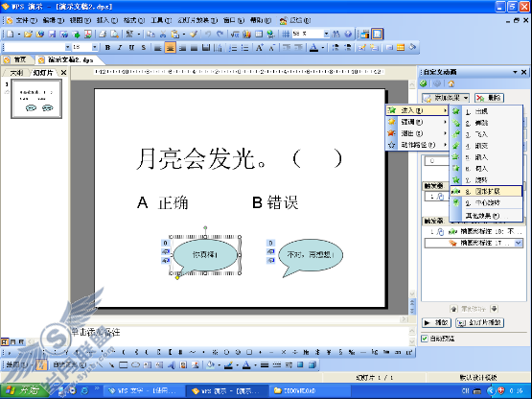
Task: Click the Redo arrow icon
Action: click(220, 34)
